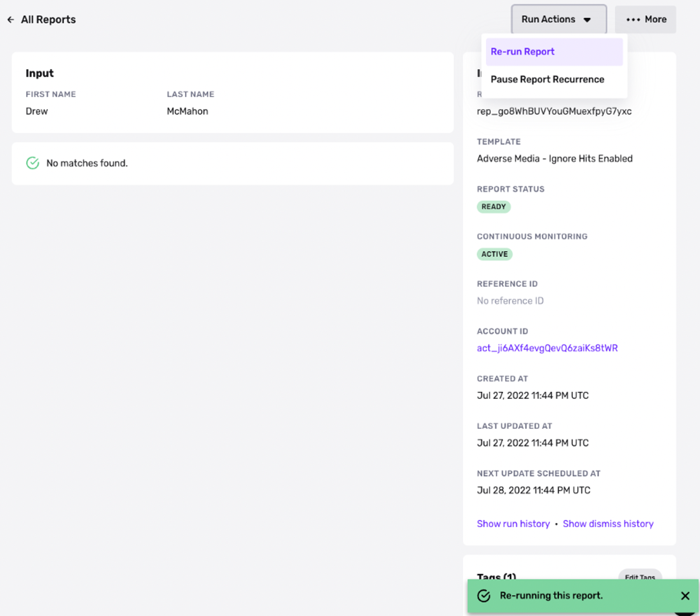The height and width of the screenshot is (616, 700).
Task: Click the back arrow icon
Action: pyautogui.click(x=11, y=20)
